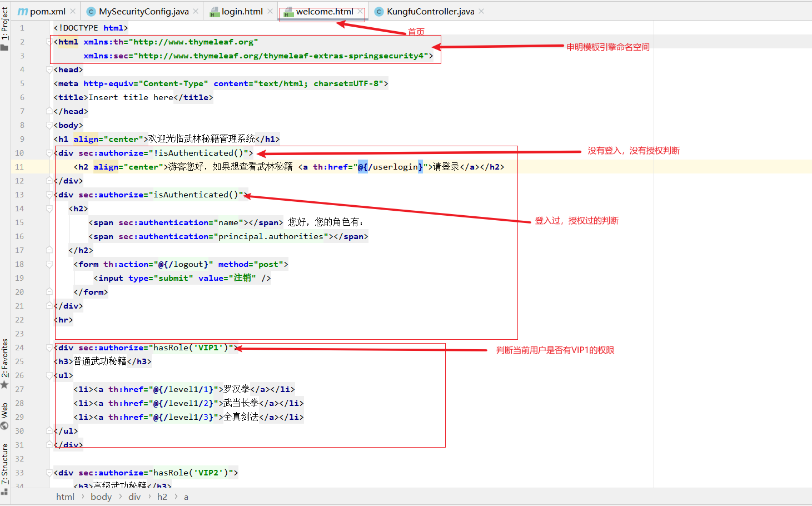Click the Favorites star icon
The image size is (812, 506).
pos(4,385)
